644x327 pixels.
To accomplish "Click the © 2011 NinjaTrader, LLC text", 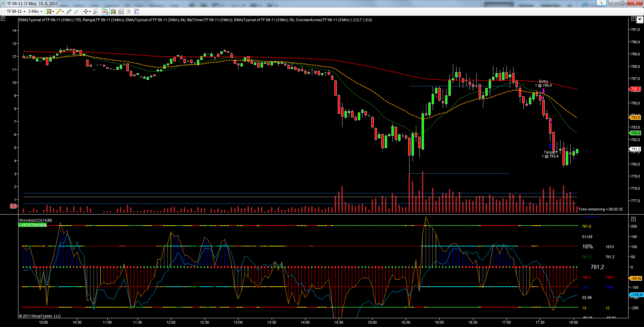I will [x=40, y=316].
